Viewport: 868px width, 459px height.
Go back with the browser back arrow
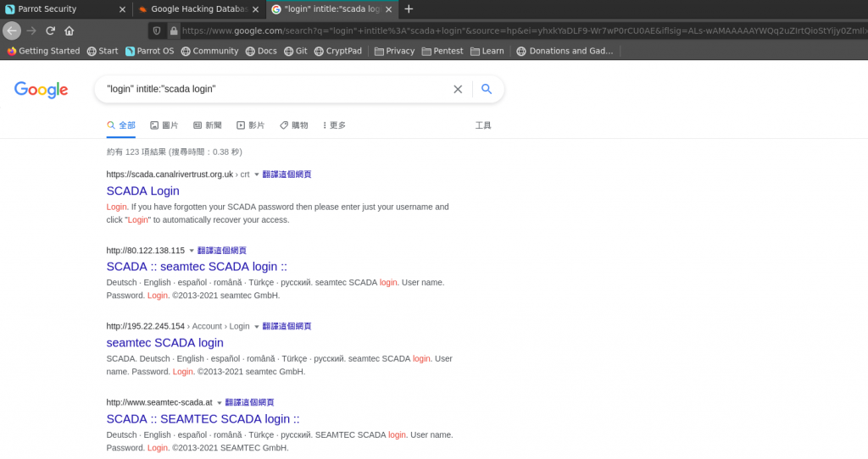12,31
